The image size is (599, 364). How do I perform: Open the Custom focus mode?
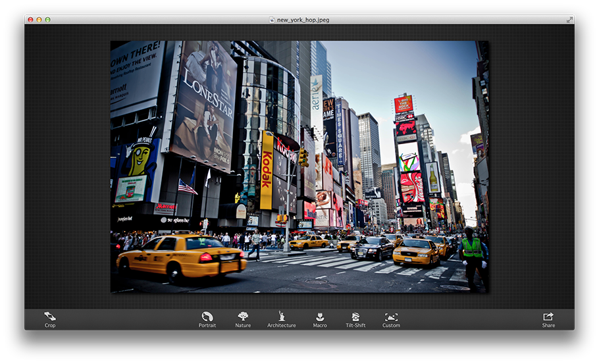(x=391, y=320)
